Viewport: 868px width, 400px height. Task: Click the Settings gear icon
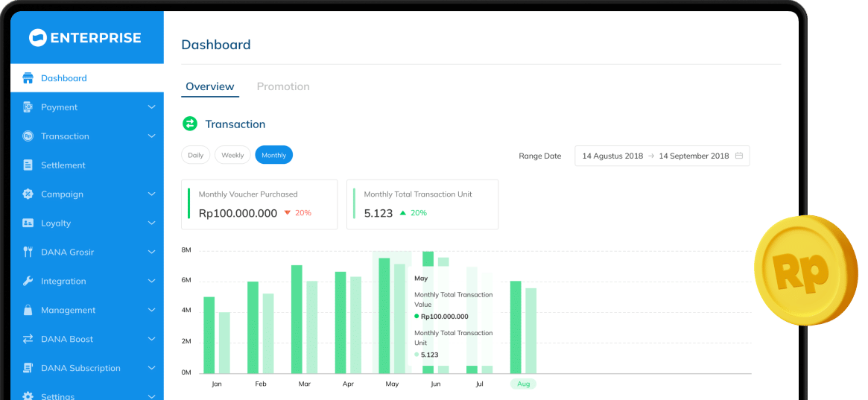click(28, 396)
